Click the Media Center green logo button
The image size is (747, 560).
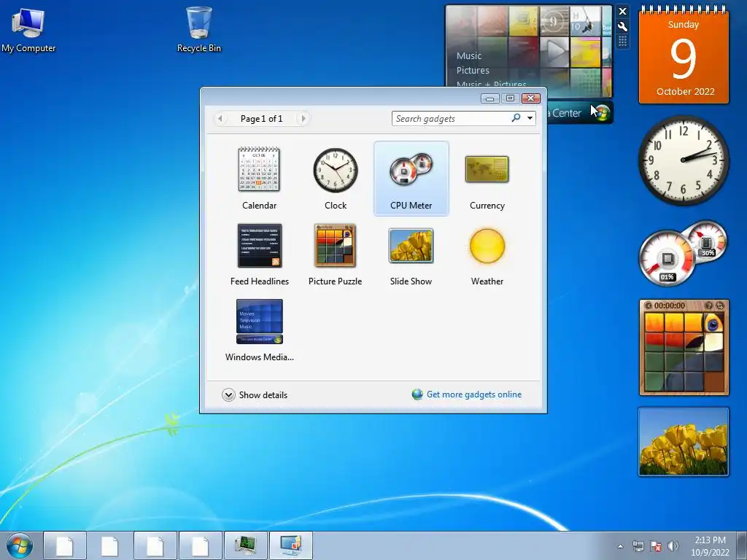click(x=603, y=113)
